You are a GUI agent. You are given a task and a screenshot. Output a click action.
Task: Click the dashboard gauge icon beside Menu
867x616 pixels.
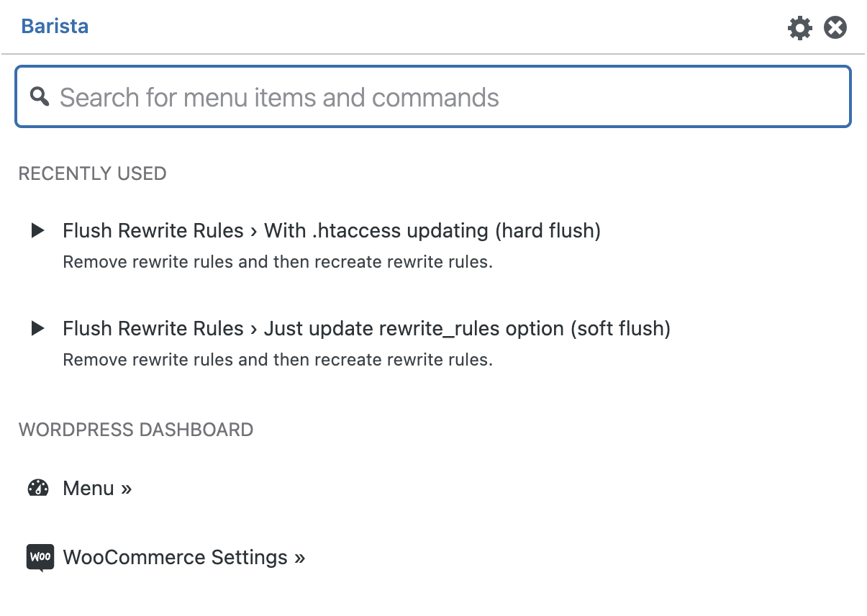pyautogui.click(x=38, y=489)
